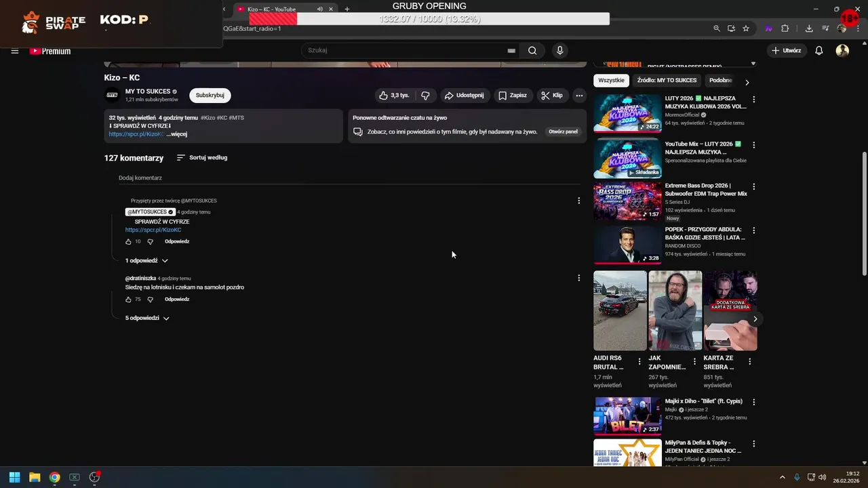Open a new browser tab

click(x=347, y=9)
